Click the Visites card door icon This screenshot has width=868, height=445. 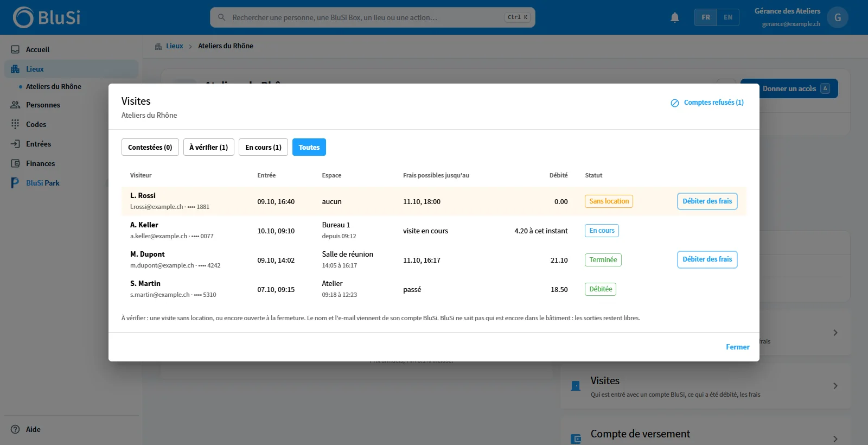pos(576,386)
